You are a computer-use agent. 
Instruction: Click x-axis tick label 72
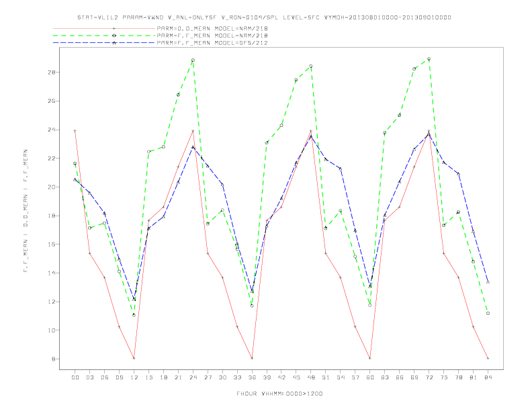(429, 377)
